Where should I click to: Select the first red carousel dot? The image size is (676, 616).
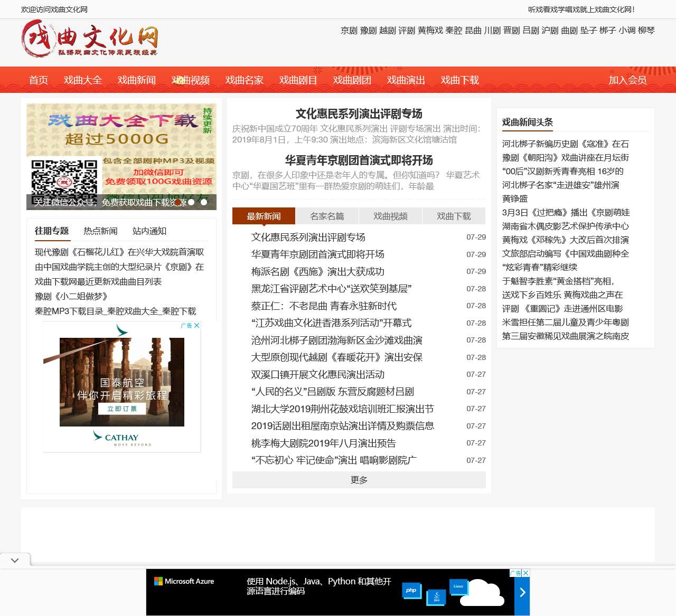[179, 202]
